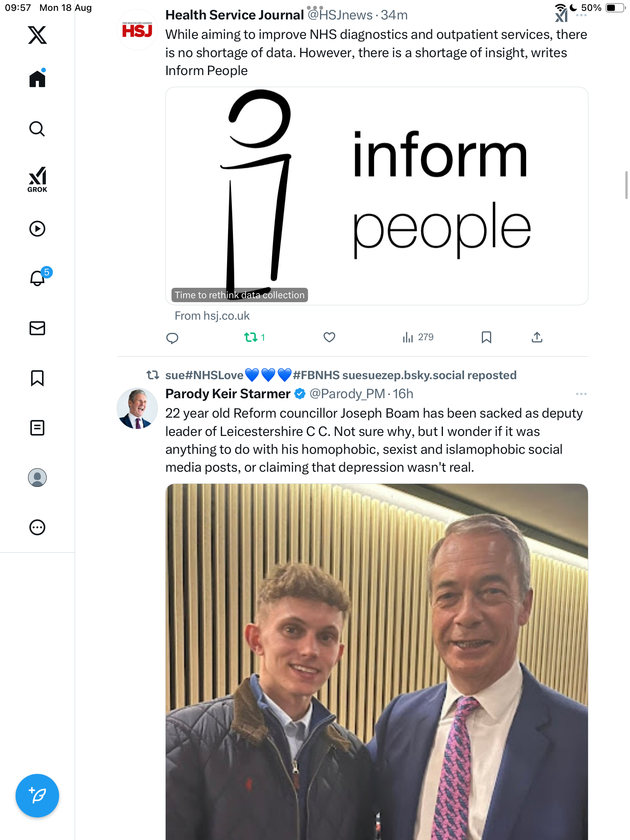Open Messages envelope icon
Image resolution: width=630 pixels, height=840 pixels.
(x=37, y=328)
